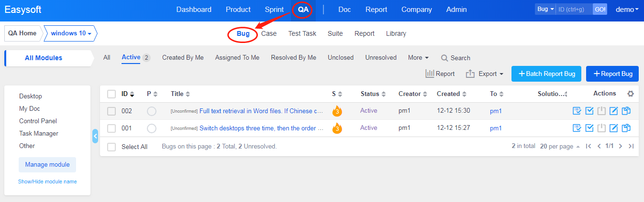Collapse the module sidebar with arrow handle
The height and width of the screenshot is (202, 644).
(95, 136)
